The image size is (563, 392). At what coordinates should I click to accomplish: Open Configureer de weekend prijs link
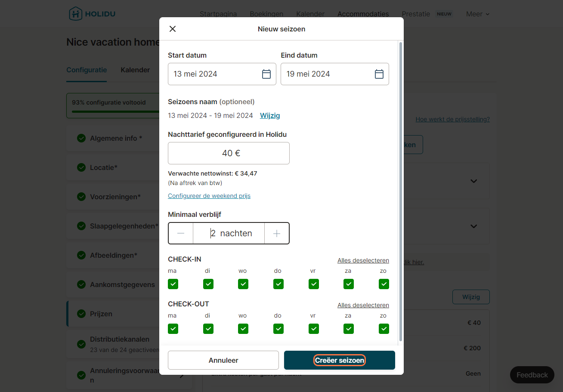pyautogui.click(x=209, y=196)
